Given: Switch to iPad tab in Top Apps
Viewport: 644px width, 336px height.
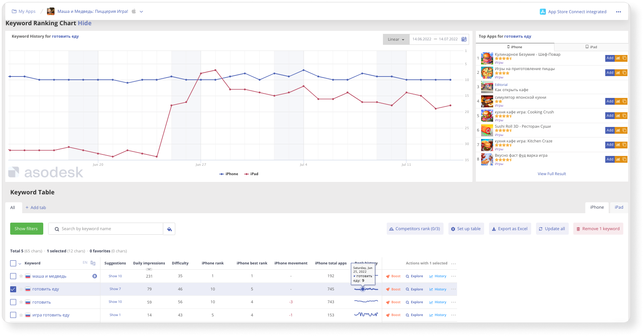Looking at the screenshot, I should point(591,47).
